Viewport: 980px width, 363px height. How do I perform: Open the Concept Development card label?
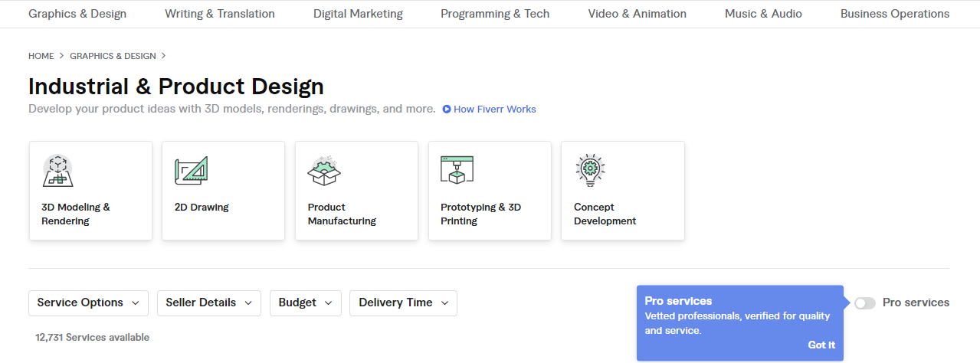[605, 214]
